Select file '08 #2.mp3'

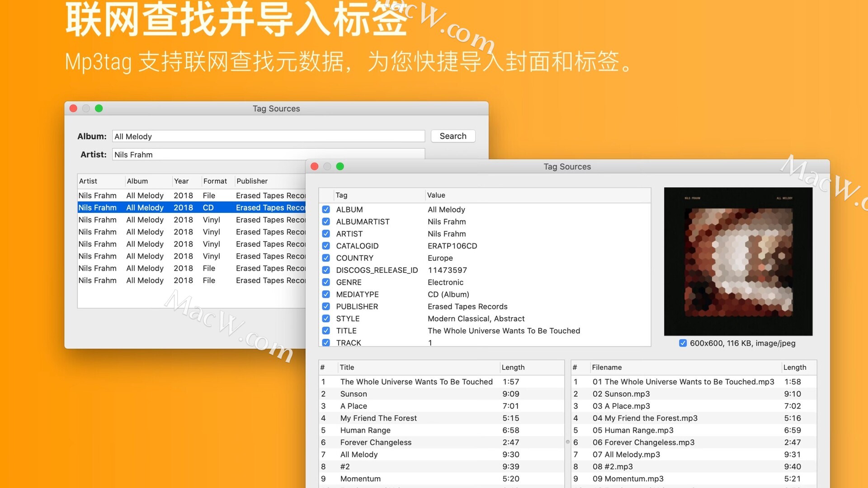(x=694, y=467)
